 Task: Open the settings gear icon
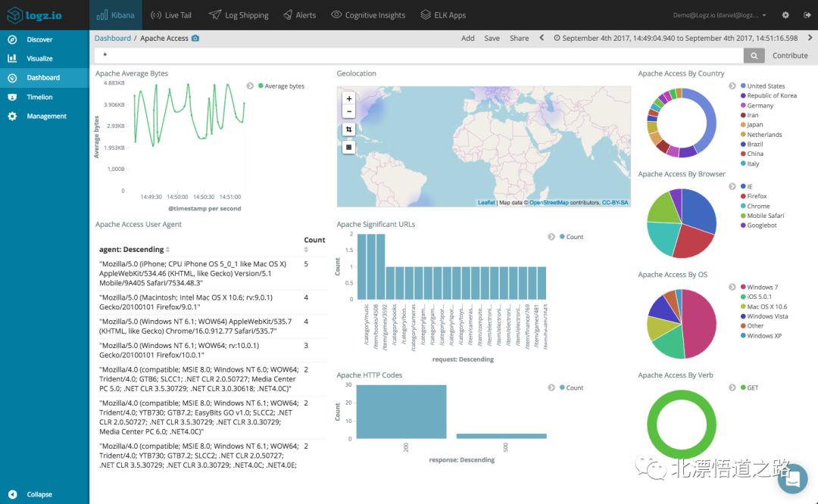coord(785,15)
